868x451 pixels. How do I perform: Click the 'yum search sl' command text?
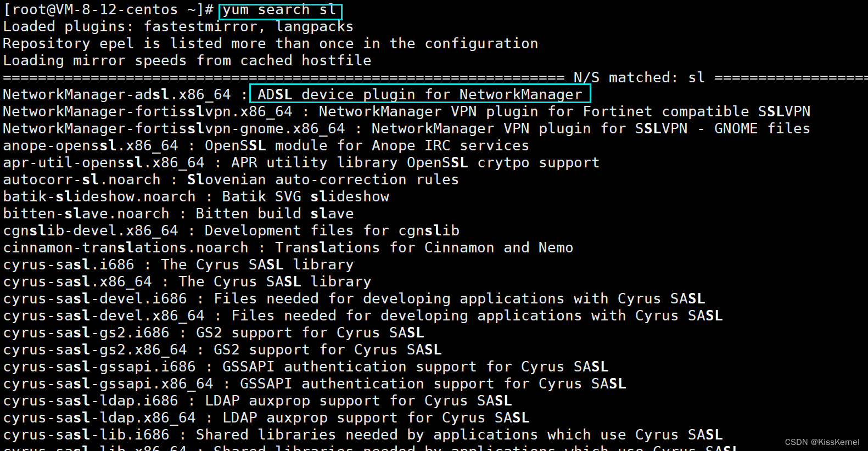coord(279,10)
